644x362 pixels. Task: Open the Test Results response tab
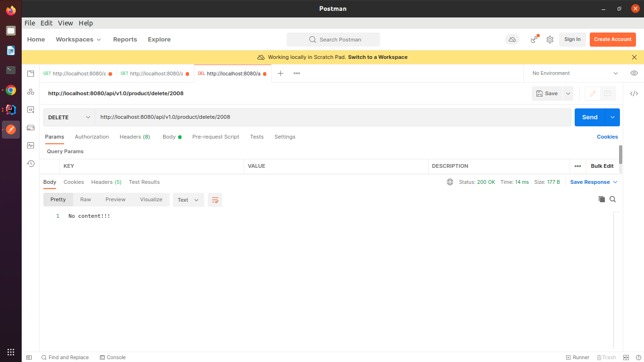pyautogui.click(x=144, y=182)
